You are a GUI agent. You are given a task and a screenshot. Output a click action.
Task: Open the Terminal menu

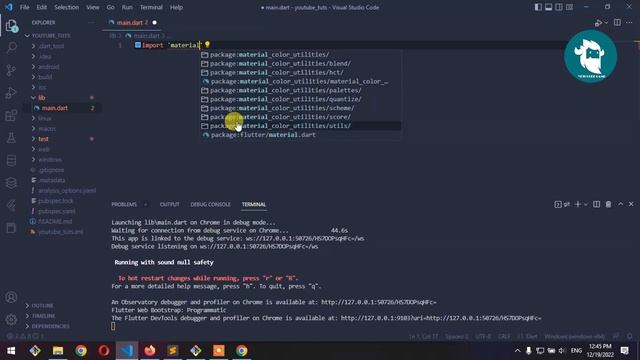(151, 7)
